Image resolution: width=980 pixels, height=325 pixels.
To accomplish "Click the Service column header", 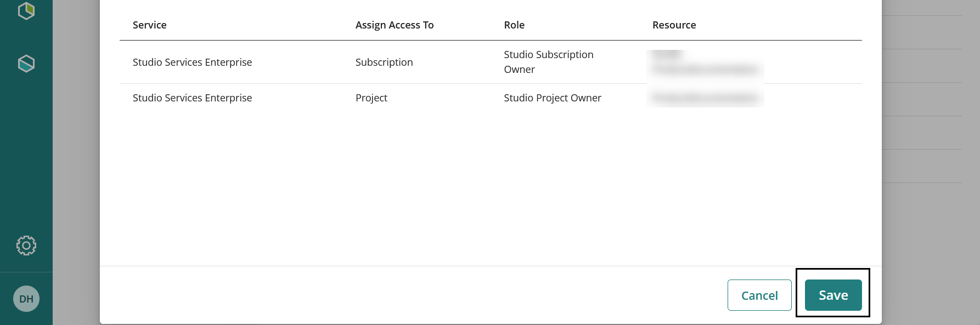I will pos(149,25).
